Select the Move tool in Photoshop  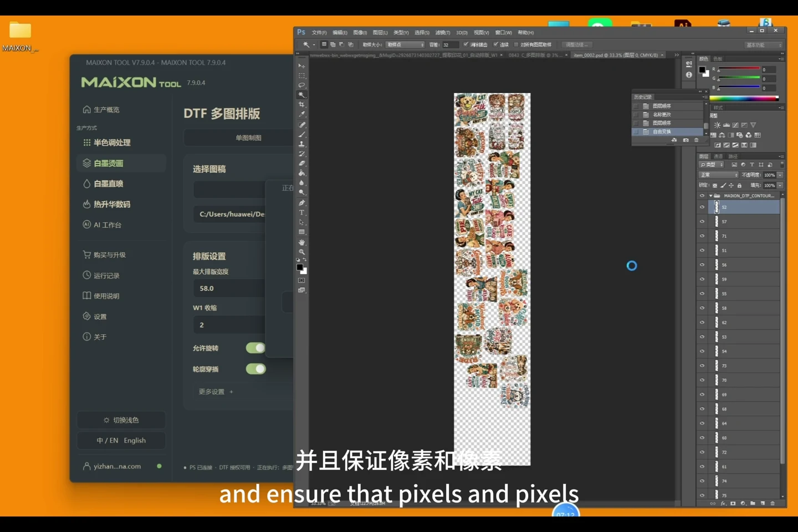tap(301, 65)
